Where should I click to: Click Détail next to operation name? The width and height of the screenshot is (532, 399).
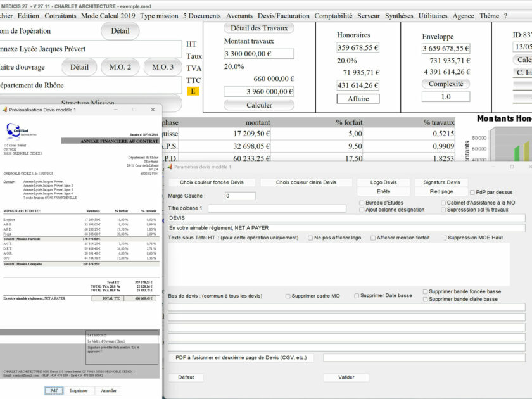click(x=120, y=31)
